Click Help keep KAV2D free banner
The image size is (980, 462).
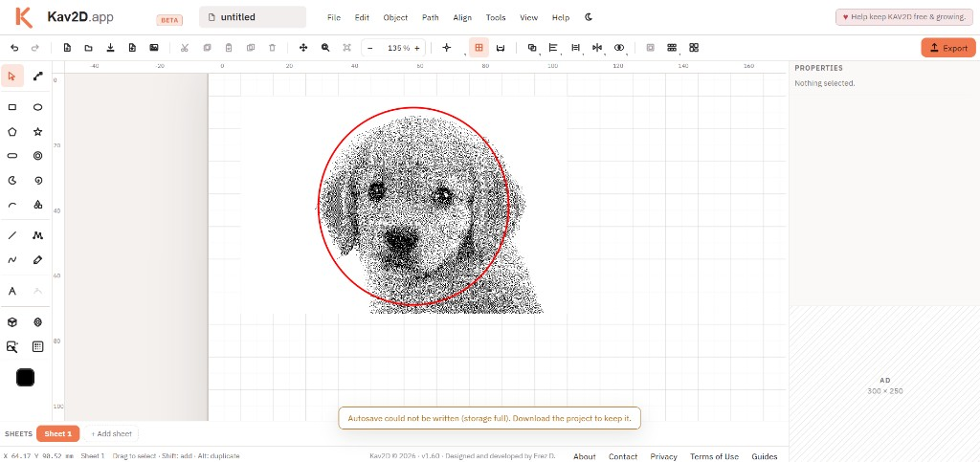coord(904,17)
